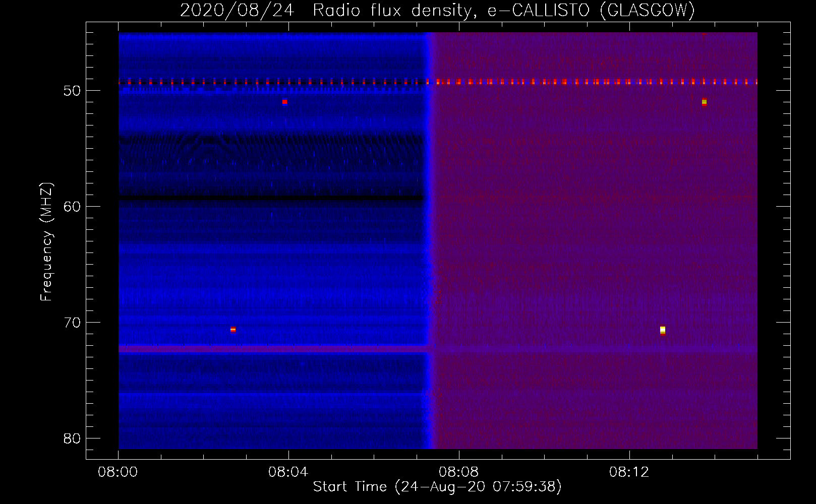Viewport: 816px width, 504px height.
Task: Click the '80' frequency tick label
Action: click(x=72, y=438)
